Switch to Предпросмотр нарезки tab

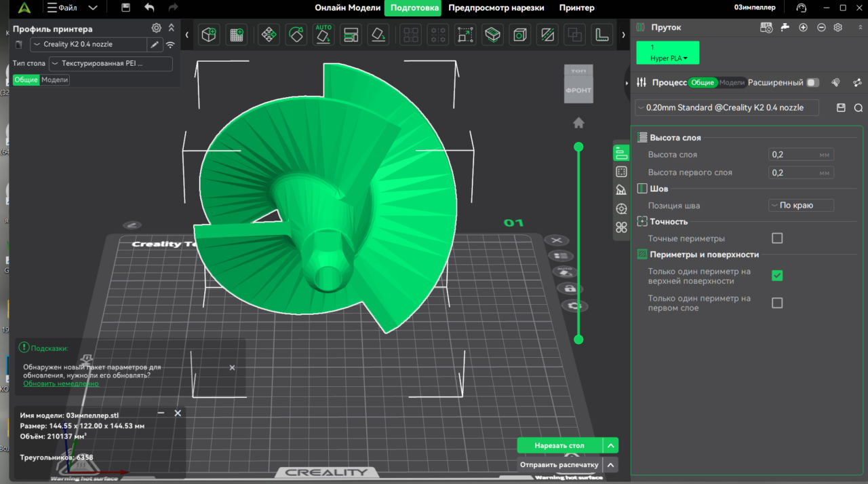pos(496,8)
